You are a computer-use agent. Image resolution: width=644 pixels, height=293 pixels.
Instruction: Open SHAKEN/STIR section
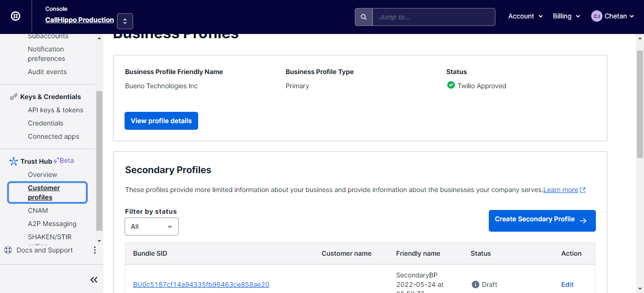click(x=50, y=237)
